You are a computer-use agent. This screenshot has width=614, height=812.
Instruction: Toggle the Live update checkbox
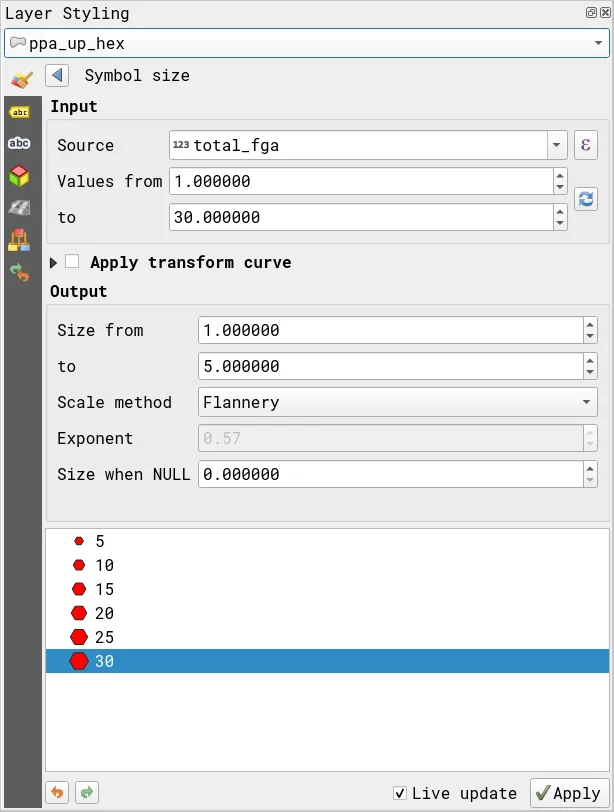point(400,793)
